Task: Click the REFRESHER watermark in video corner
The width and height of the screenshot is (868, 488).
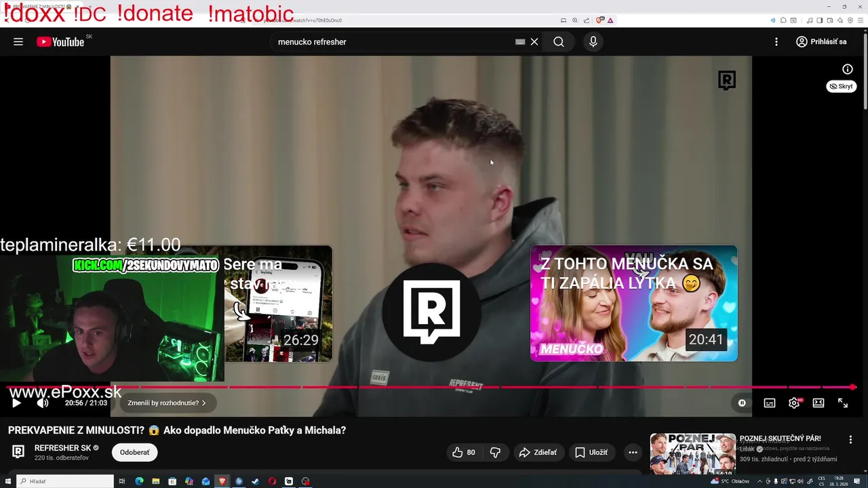Action: point(727,81)
